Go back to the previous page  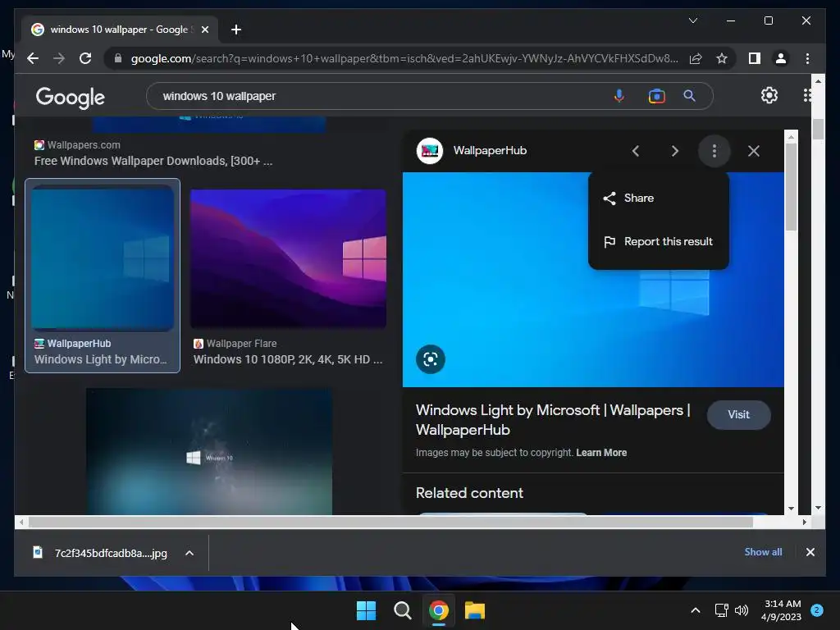(x=33, y=58)
